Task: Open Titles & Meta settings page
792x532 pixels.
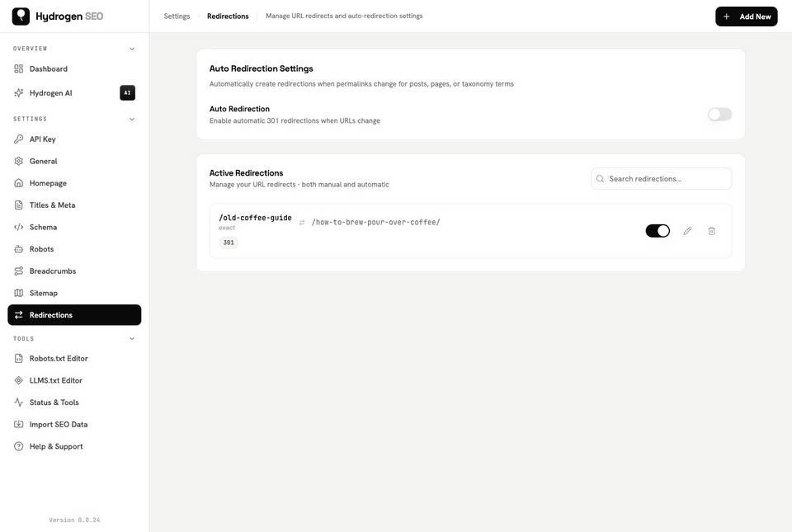Action: click(x=74, y=205)
